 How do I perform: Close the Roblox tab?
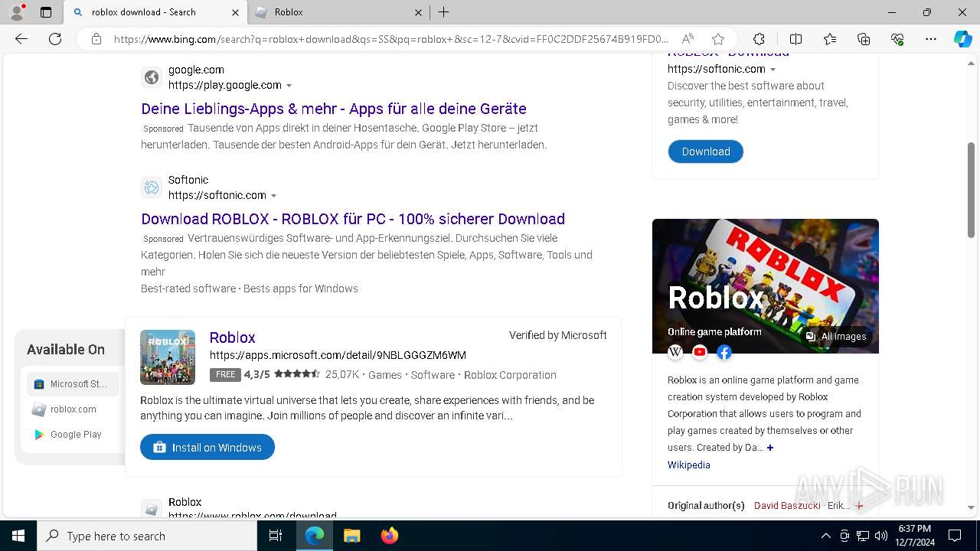point(418,12)
